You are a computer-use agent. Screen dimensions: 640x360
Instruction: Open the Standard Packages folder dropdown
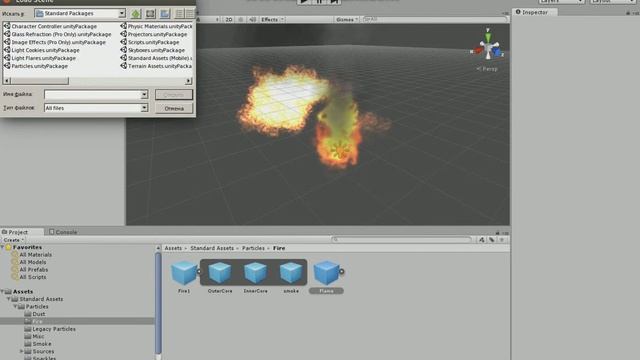122,13
